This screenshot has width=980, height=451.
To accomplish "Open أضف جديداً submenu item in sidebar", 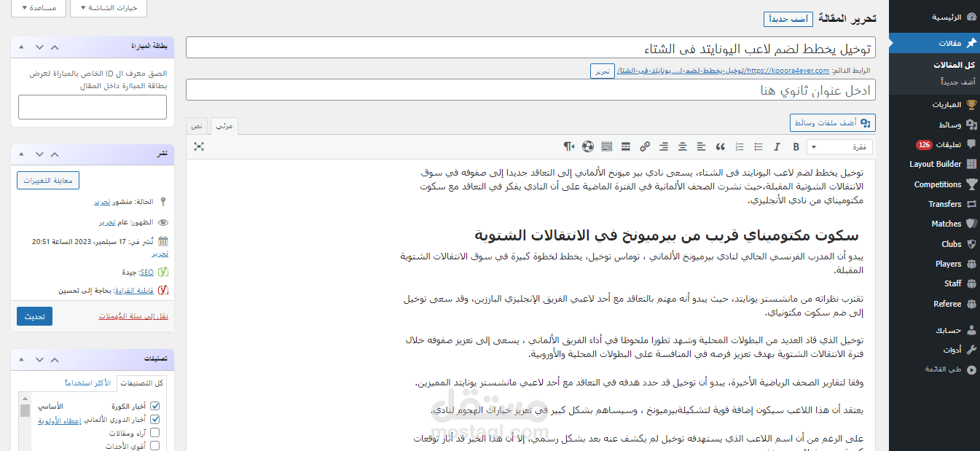I will click(957, 82).
